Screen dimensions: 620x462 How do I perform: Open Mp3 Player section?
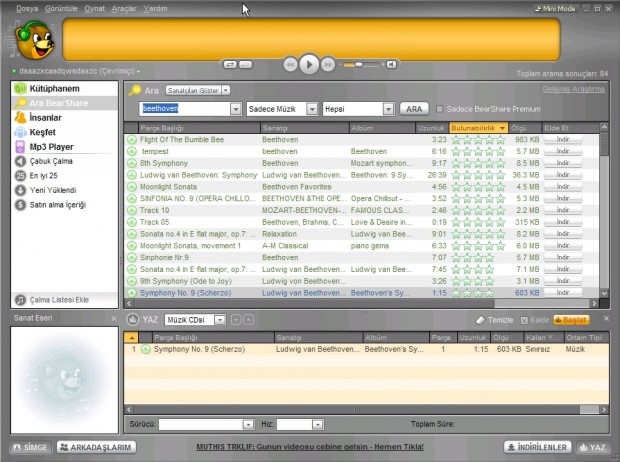click(64, 147)
